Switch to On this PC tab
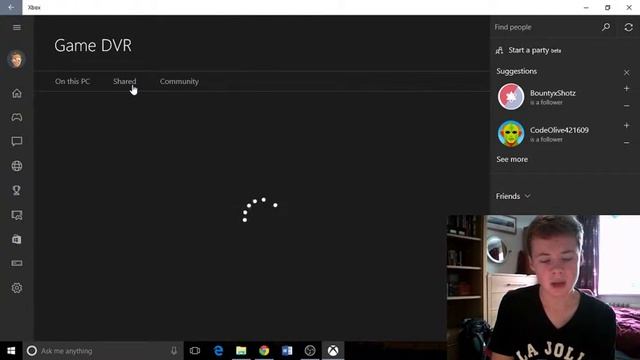Screen dimensions: 640x360 coord(72,81)
